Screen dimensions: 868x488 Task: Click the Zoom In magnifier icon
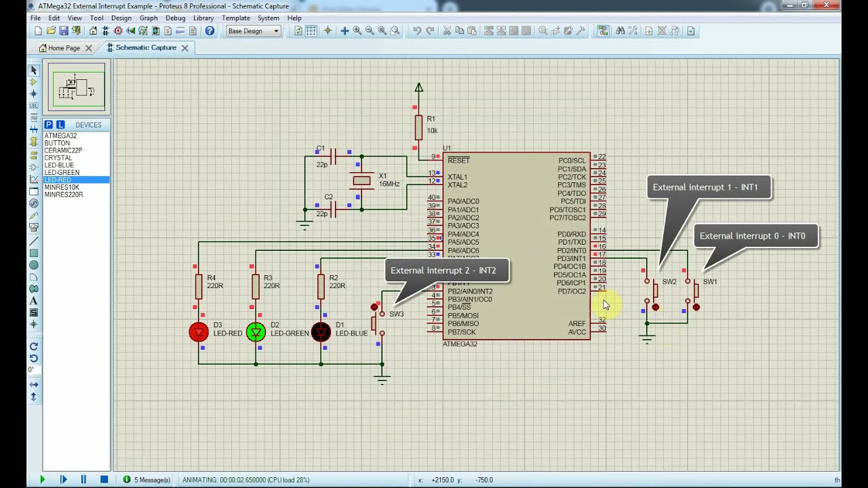(357, 31)
